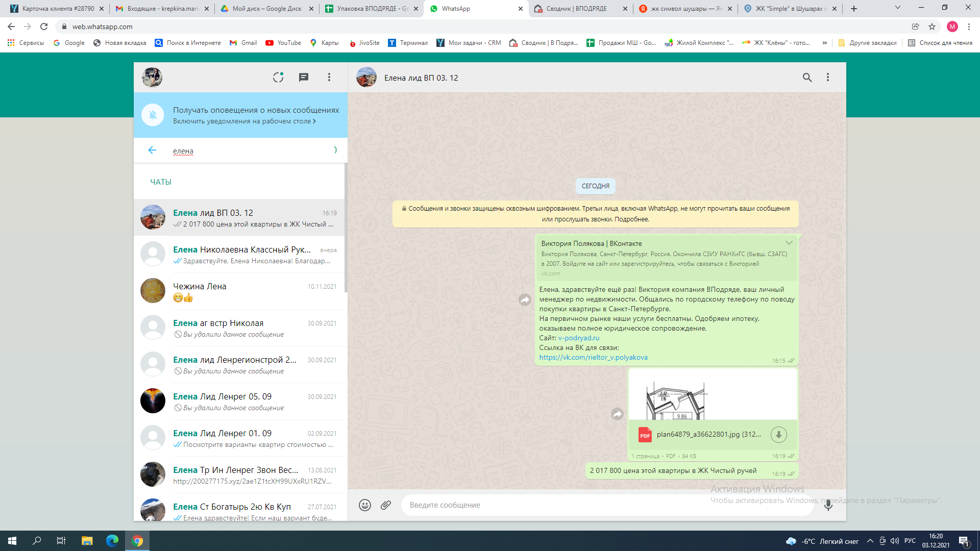Open the emoji picker in message bar
This screenshot has width=980, height=551.
(364, 505)
